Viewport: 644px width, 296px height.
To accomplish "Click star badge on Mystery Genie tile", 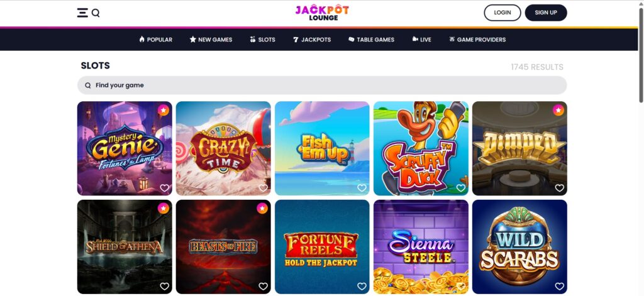I will click(x=164, y=110).
